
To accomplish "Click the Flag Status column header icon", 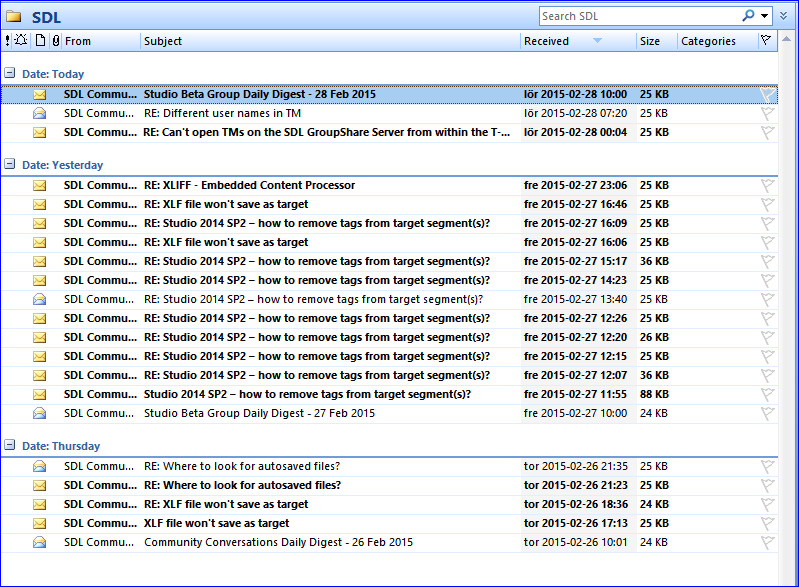I will (766, 41).
